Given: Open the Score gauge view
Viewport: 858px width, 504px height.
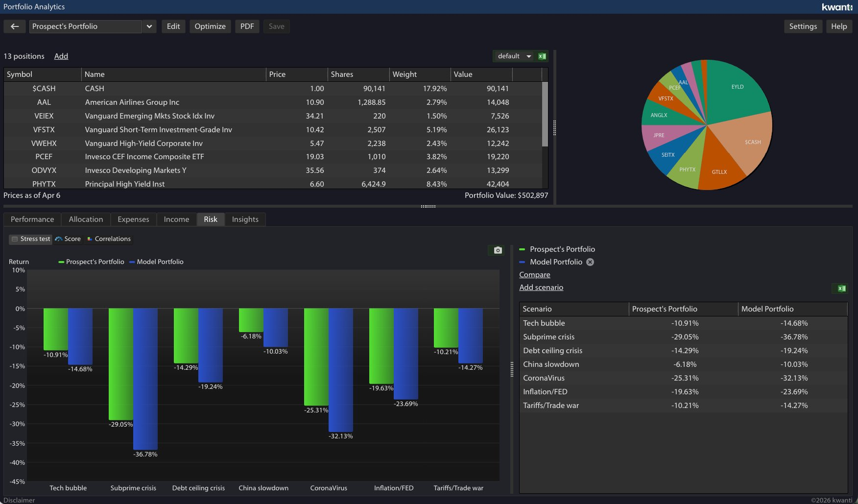Looking at the screenshot, I should [x=68, y=239].
